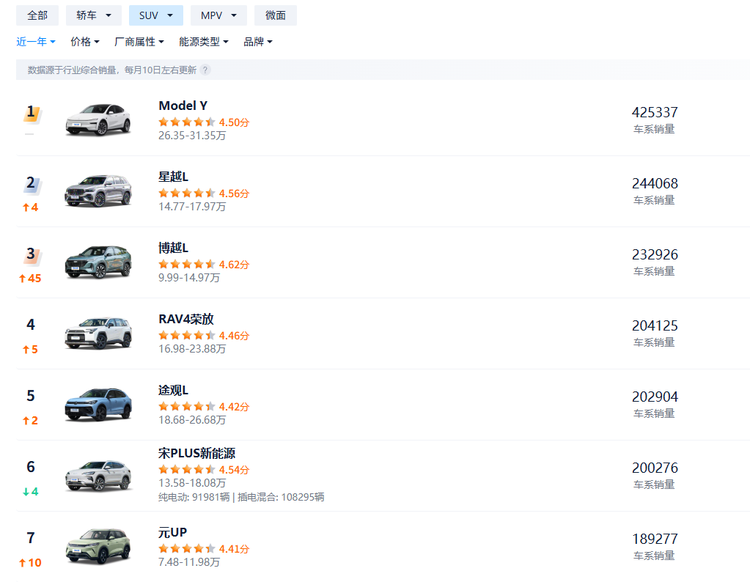Open the MPV category dropdown
Viewport: 750px width, 582px height.
tap(218, 16)
